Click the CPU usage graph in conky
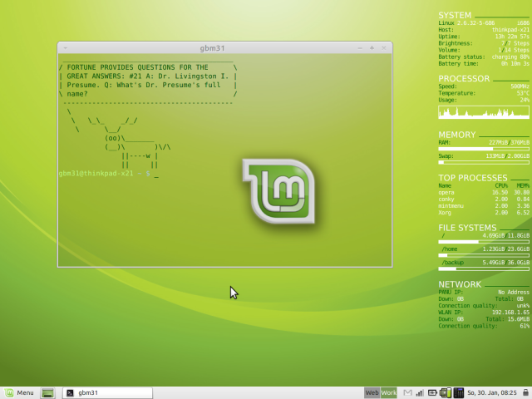 point(484,112)
